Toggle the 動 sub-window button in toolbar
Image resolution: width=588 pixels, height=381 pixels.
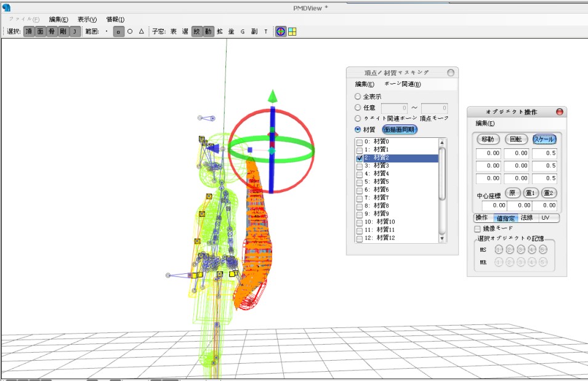208,31
